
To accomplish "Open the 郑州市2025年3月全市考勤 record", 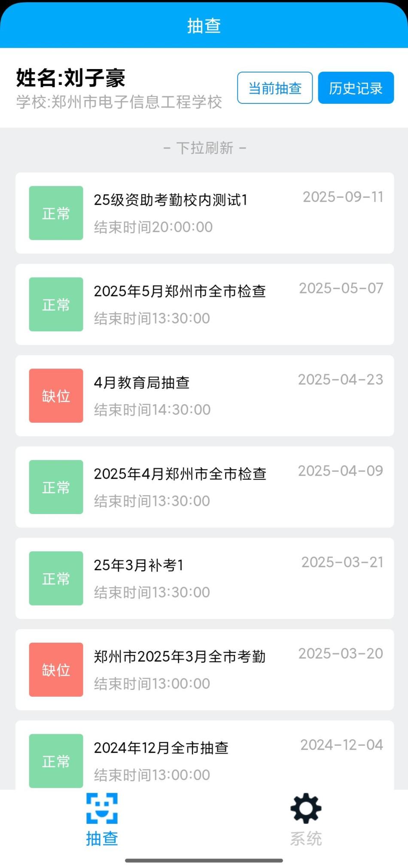I will pos(180,657).
